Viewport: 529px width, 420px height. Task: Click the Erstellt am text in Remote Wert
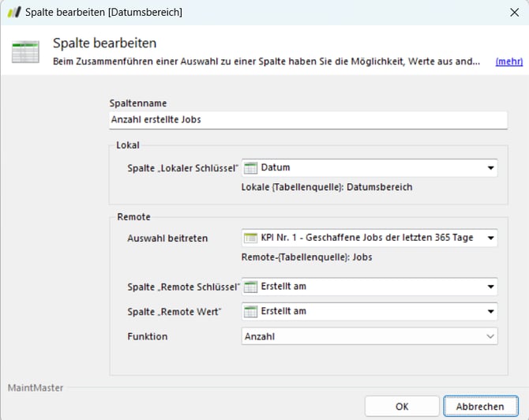[x=283, y=311]
